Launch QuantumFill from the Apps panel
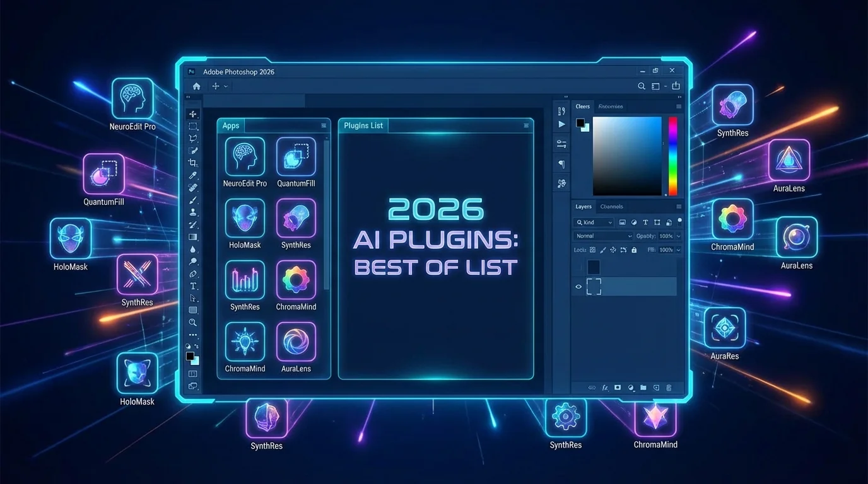 (x=296, y=156)
